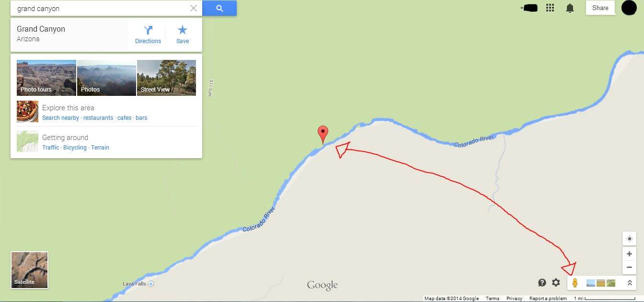
Task: Switch to Satellite view thumbnail
Action: pyautogui.click(x=30, y=270)
